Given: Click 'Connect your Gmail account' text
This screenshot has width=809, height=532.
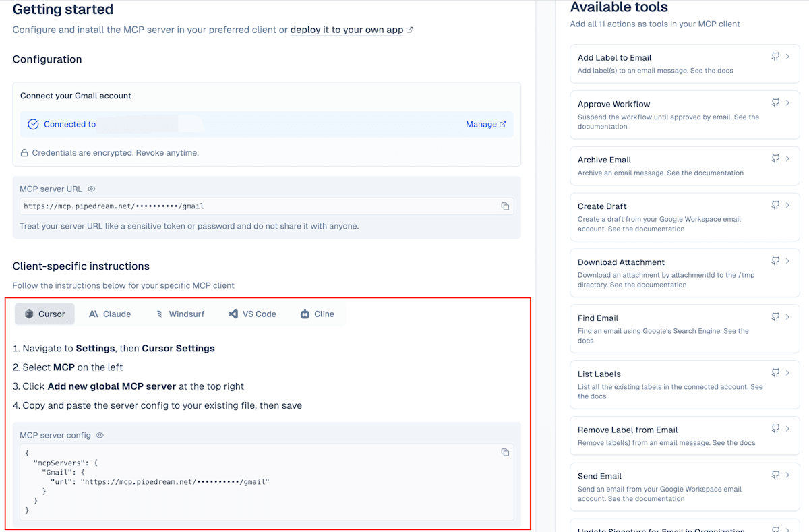Looking at the screenshot, I should 76,96.
